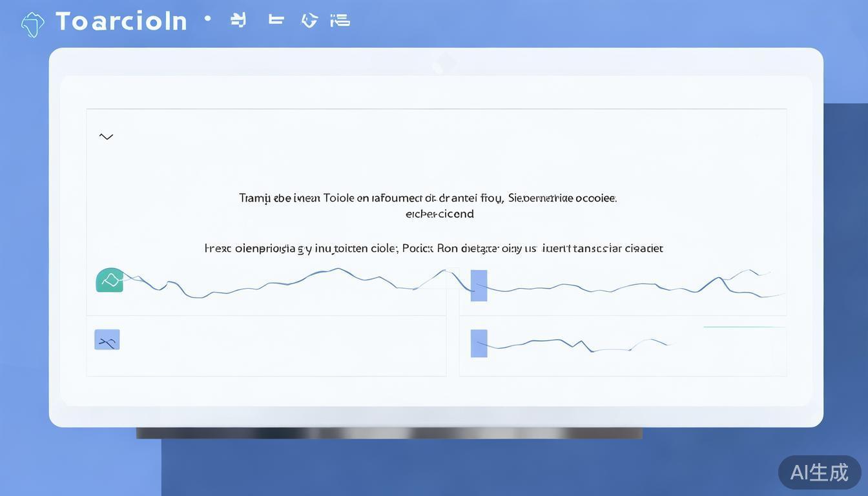Click the thin teal line in the lower-right panel
Viewport: 868px width, 496px height.
pos(743,327)
